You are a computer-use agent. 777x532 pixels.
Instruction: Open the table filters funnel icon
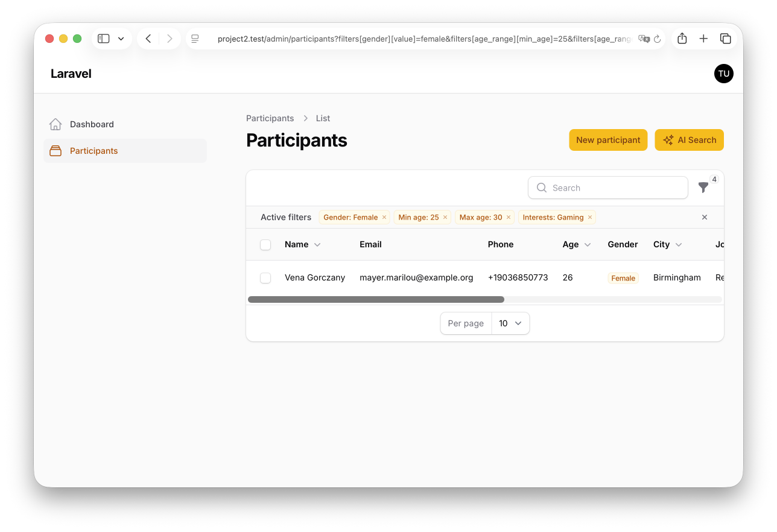click(703, 188)
